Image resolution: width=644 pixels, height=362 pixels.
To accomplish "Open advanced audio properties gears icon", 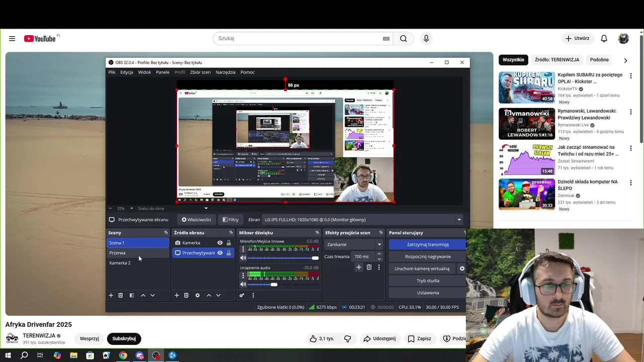I will [242, 296].
